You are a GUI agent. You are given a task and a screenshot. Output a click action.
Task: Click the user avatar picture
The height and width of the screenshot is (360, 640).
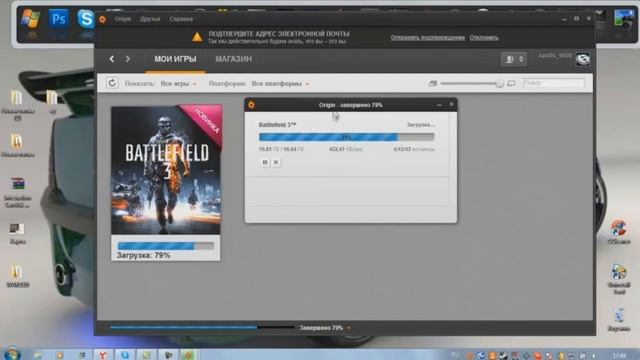click(582, 59)
